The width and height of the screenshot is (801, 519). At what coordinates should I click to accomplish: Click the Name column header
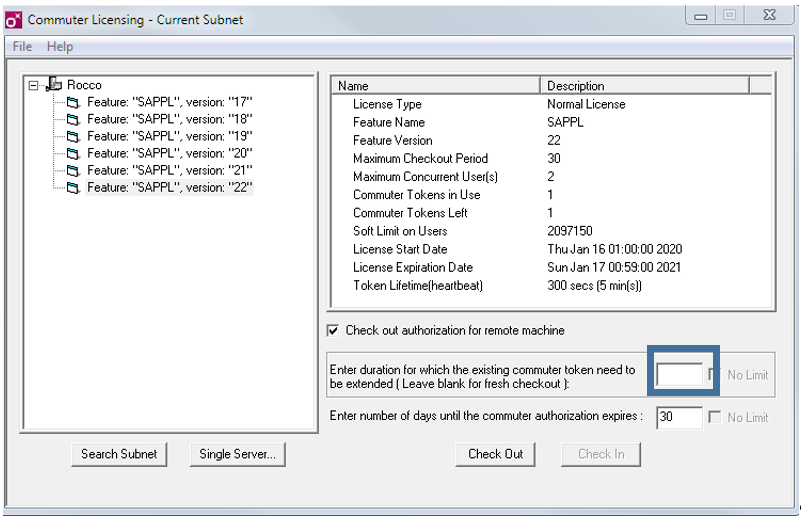[x=435, y=86]
